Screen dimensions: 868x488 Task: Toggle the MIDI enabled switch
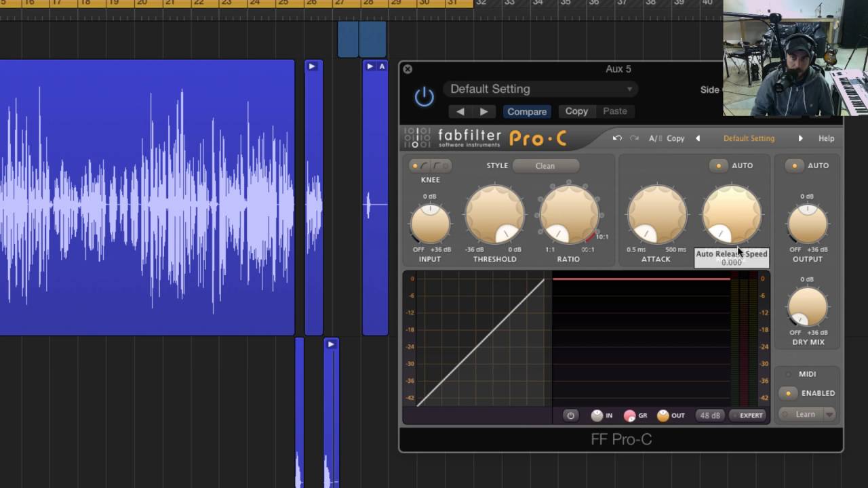click(788, 393)
